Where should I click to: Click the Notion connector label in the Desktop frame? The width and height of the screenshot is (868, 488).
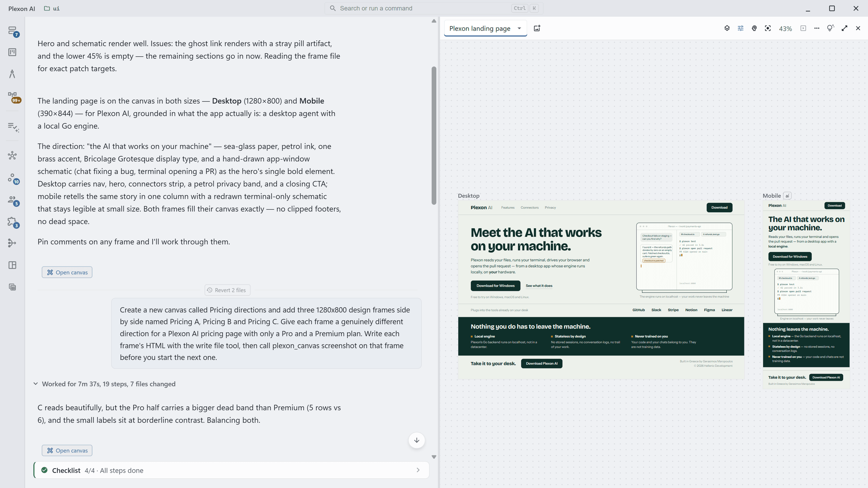[x=691, y=310]
